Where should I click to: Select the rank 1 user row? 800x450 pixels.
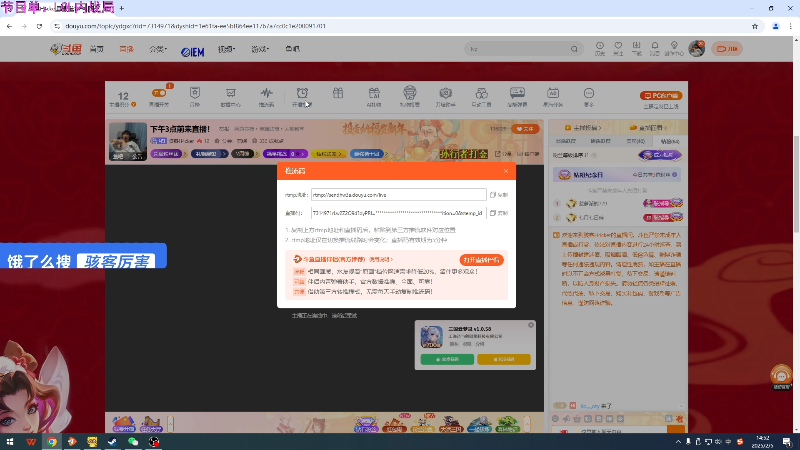(x=618, y=203)
